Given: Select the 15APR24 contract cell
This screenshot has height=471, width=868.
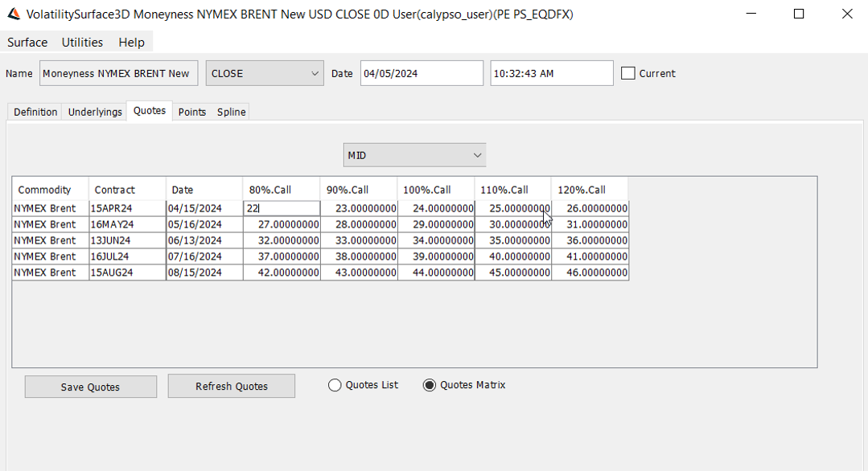Looking at the screenshot, I should [127, 208].
